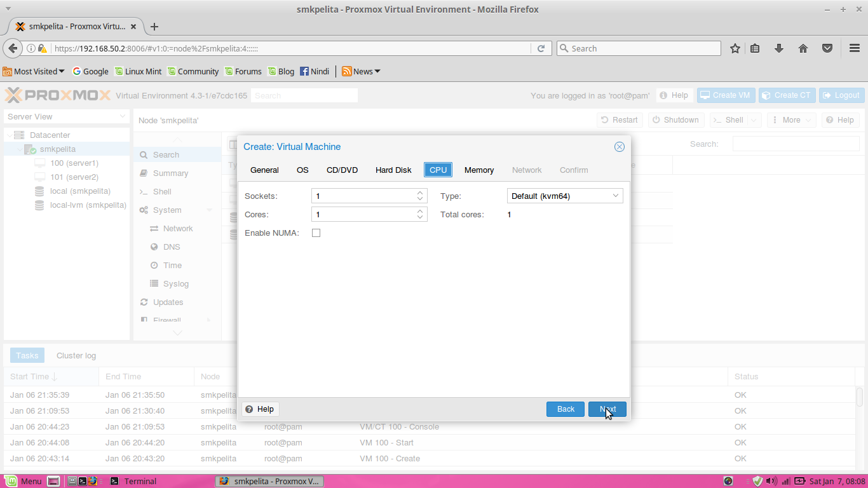Image resolution: width=868 pixels, height=488 pixels.
Task: Enable NUMA checkbox
Action: (316, 233)
